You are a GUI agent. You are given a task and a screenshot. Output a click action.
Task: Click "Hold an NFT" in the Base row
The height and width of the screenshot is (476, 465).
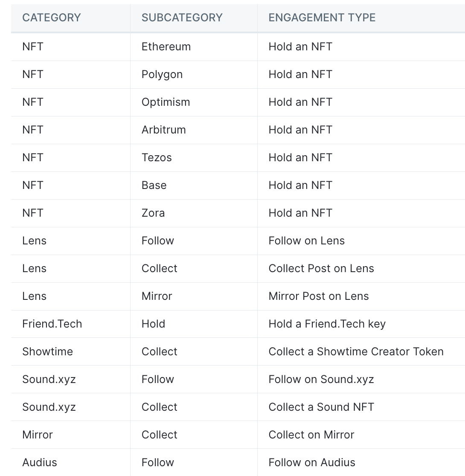click(x=300, y=186)
